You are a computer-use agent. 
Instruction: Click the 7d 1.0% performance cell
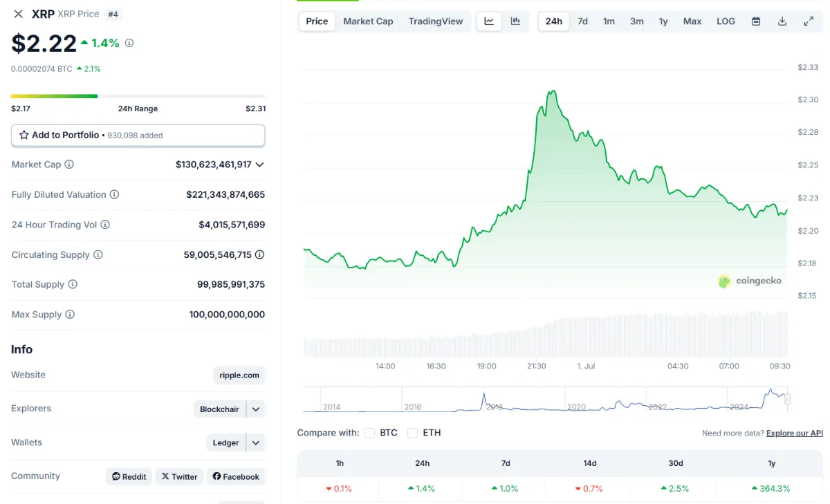(506, 489)
